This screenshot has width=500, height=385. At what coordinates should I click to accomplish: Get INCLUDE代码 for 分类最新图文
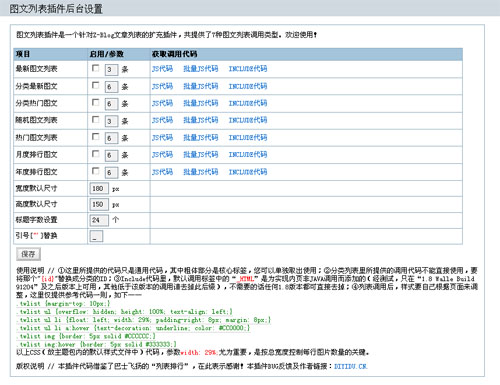click(x=248, y=86)
